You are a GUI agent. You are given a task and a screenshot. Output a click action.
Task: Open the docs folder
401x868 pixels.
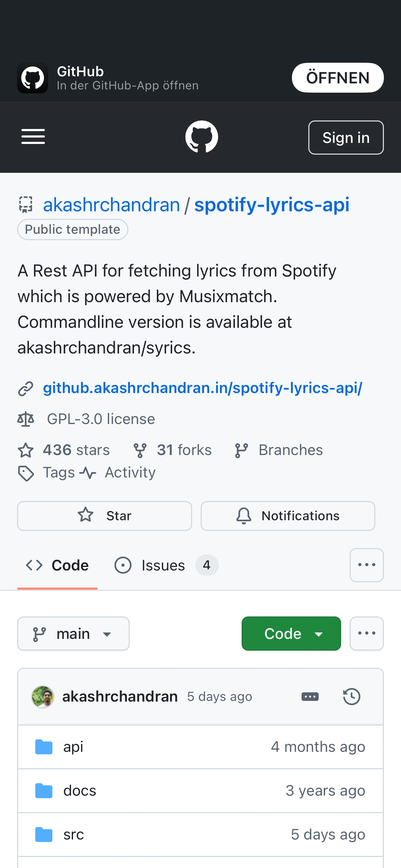tap(79, 791)
